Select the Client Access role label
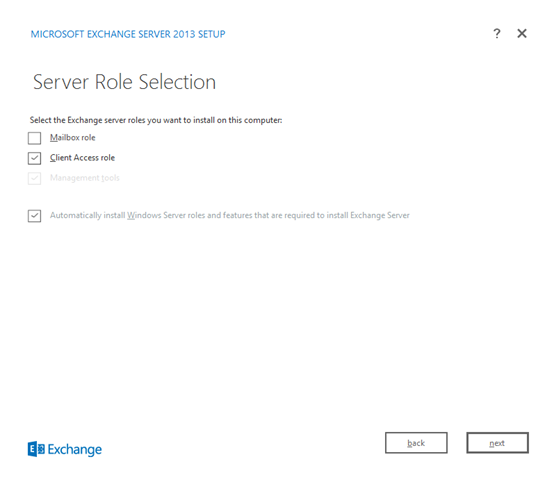The width and height of the screenshot is (554, 482). point(82,158)
